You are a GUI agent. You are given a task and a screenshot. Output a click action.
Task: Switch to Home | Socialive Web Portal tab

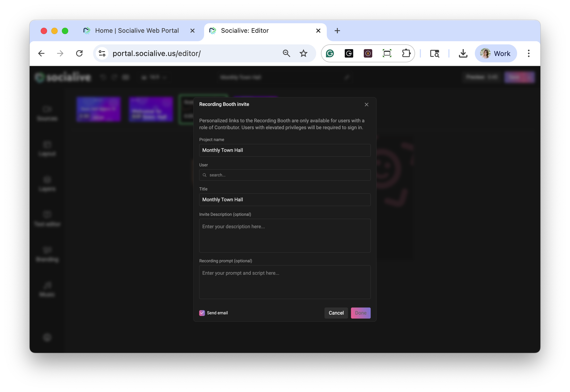[137, 31]
